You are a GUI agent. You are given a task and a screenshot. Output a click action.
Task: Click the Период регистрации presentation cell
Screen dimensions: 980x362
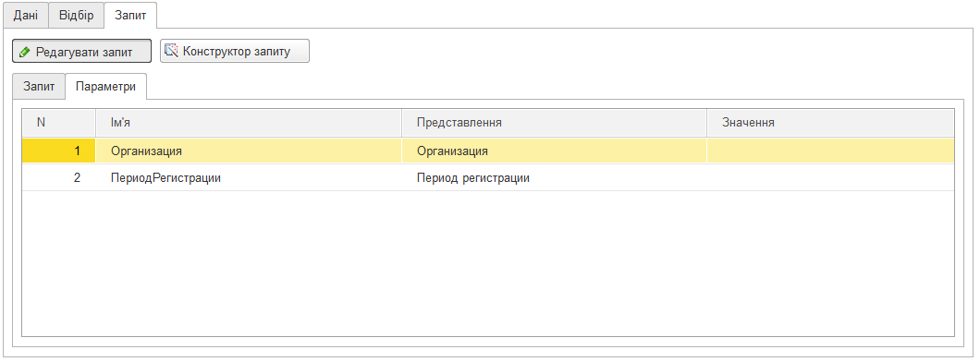click(x=554, y=178)
